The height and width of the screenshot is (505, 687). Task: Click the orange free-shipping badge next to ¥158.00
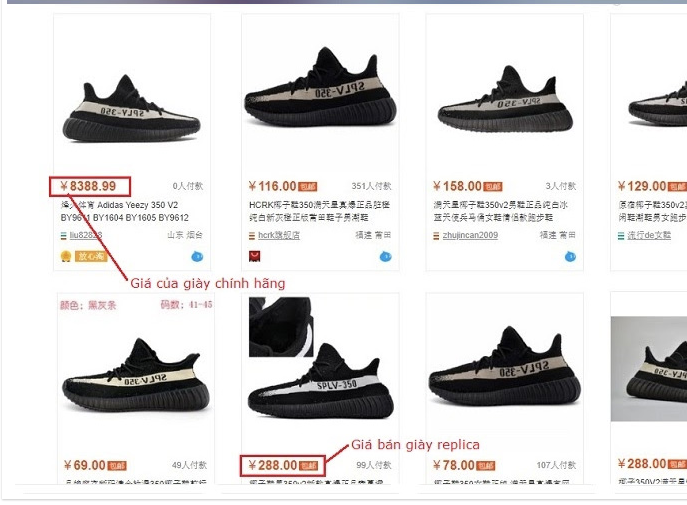click(x=492, y=187)
